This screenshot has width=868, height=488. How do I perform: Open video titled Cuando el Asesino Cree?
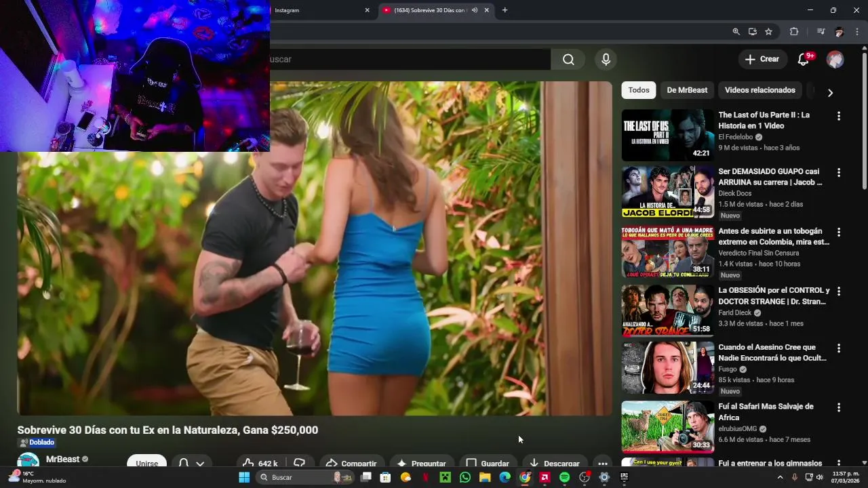tap(772, 352)
